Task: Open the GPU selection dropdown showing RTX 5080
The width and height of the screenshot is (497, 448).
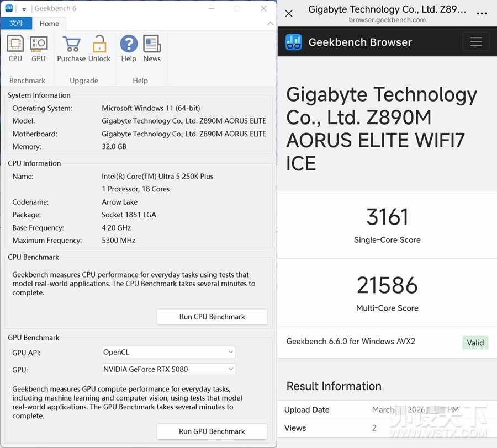Action: click(230, 369)
